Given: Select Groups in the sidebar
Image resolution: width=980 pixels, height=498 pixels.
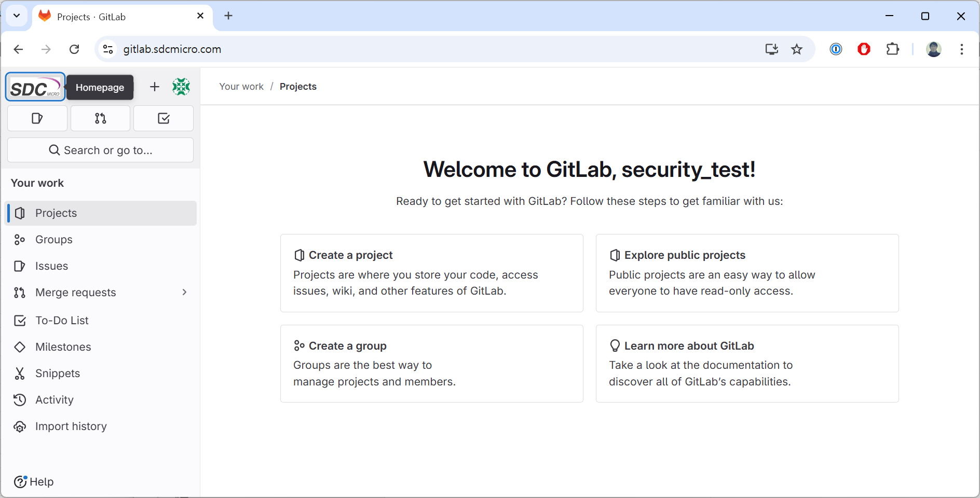Looking at the screenshot, I should (54, 240).
